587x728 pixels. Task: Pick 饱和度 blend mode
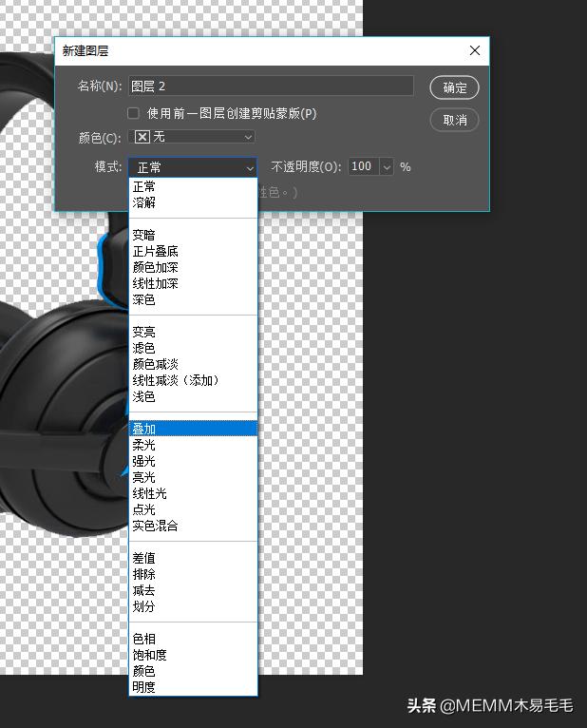(x=193, y=655)
